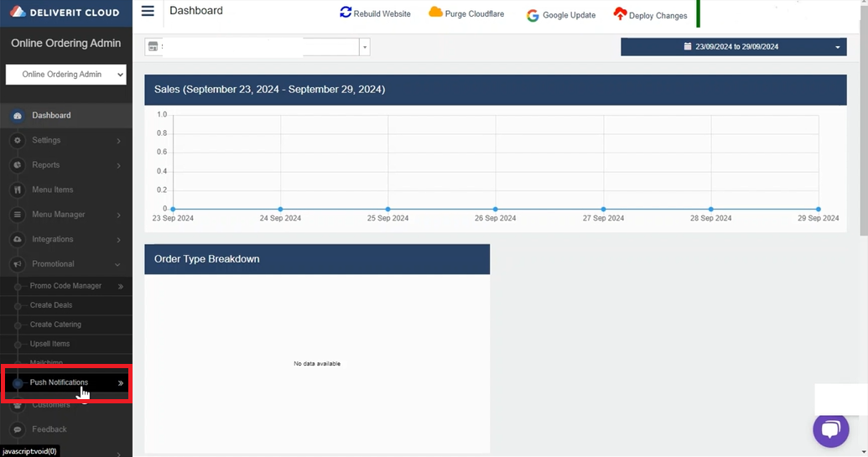Click the 27 Sep 2024 data point on chart

coord(603,209)
